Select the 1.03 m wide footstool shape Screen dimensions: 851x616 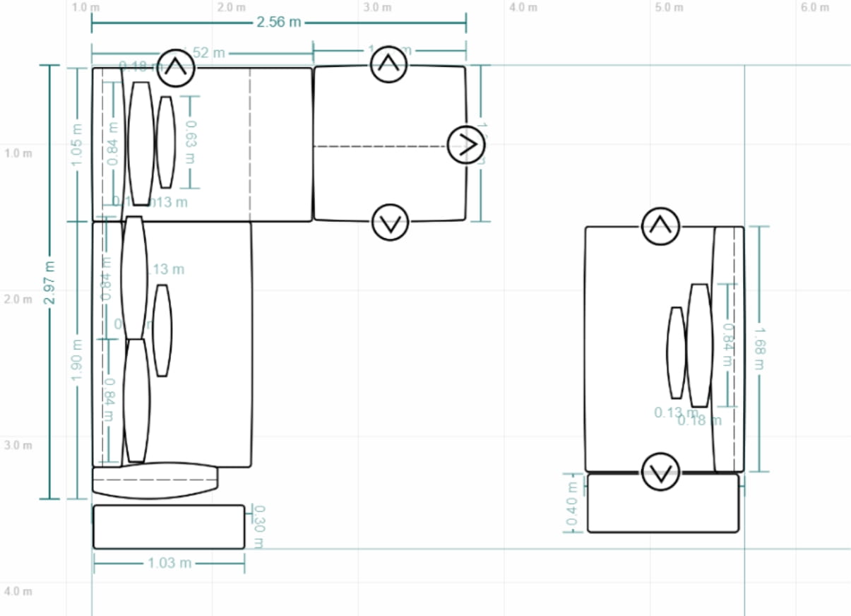tap(169, 527)
